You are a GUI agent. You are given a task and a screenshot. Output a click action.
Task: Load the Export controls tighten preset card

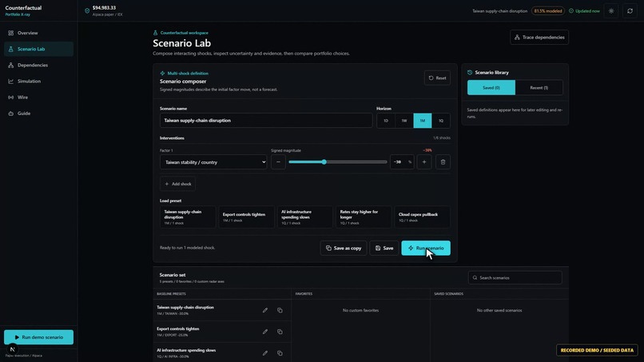click(246, 217)
